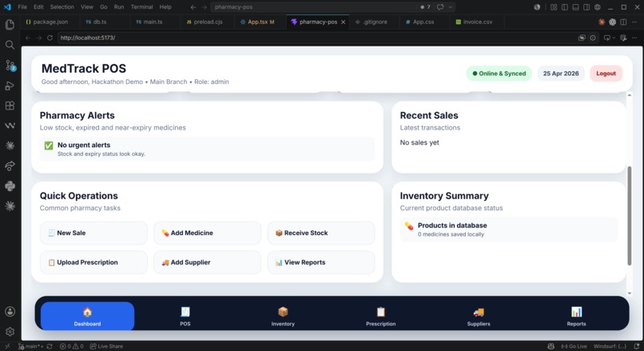Click the ChatGPT icon beside editor tabs

(x=612, y=22)
